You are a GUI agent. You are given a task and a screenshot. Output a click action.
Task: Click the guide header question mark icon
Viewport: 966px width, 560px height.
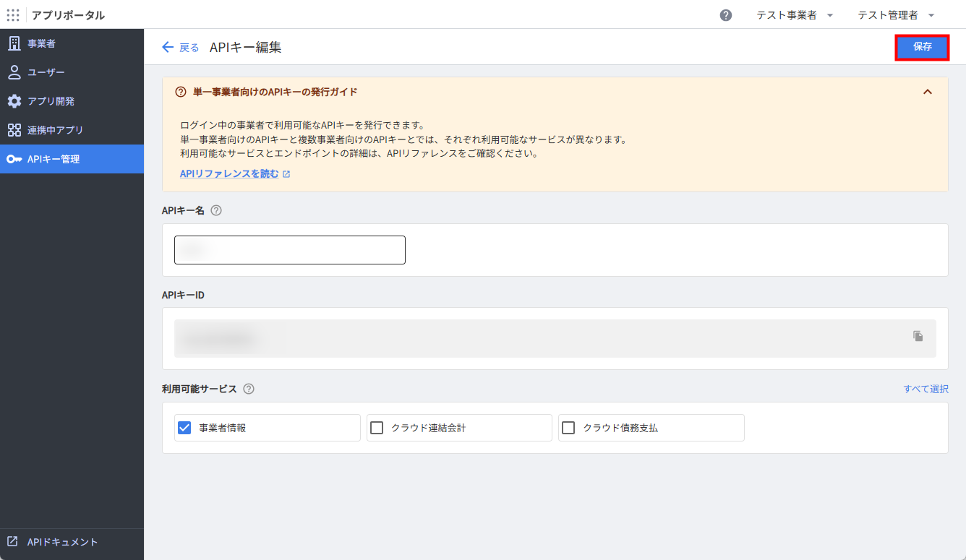coord(181,92)
